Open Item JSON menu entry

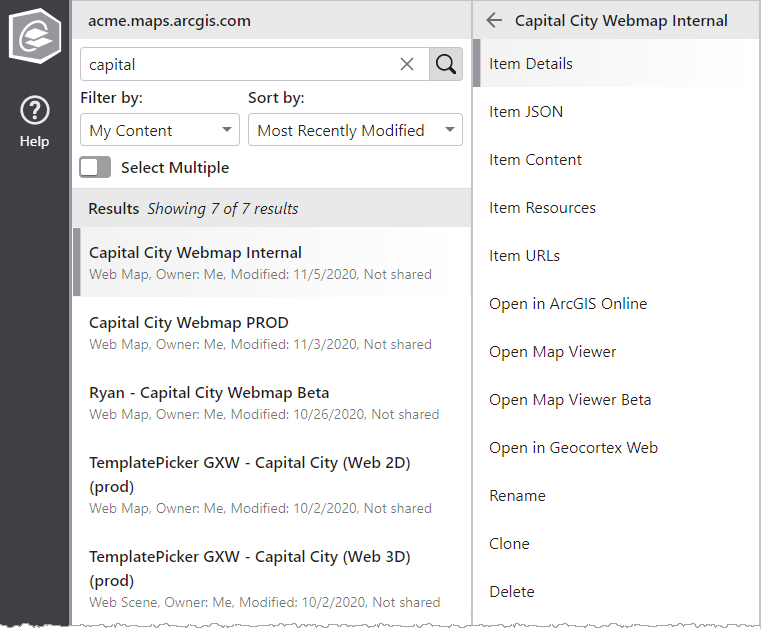tap(616, 112)
